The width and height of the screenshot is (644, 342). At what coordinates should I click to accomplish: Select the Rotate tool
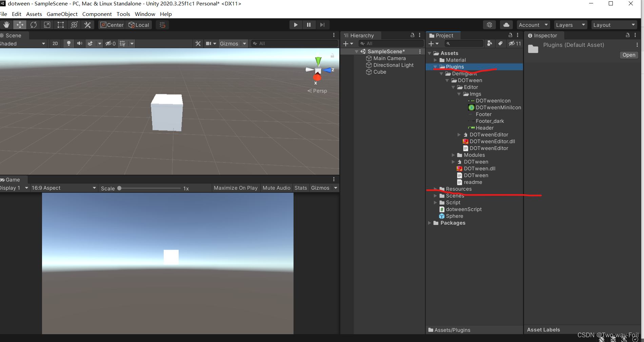(34, 25)
